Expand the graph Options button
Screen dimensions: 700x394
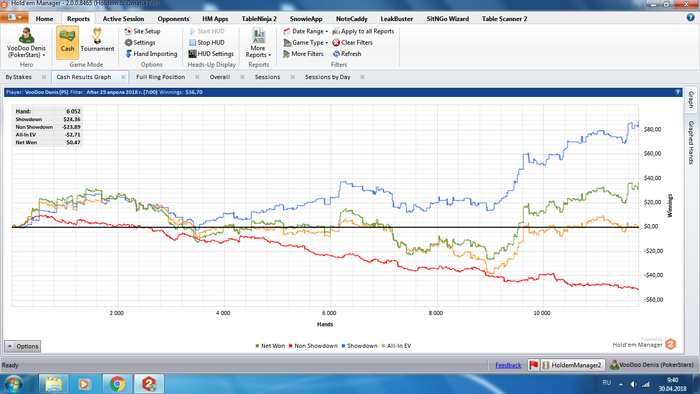pos(23,346)
